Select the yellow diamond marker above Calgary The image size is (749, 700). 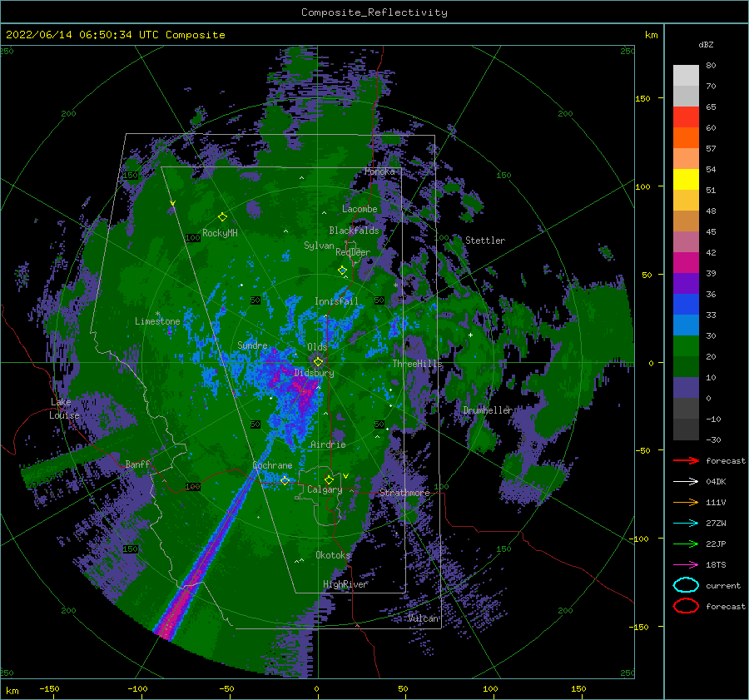[x=329, y=479]
